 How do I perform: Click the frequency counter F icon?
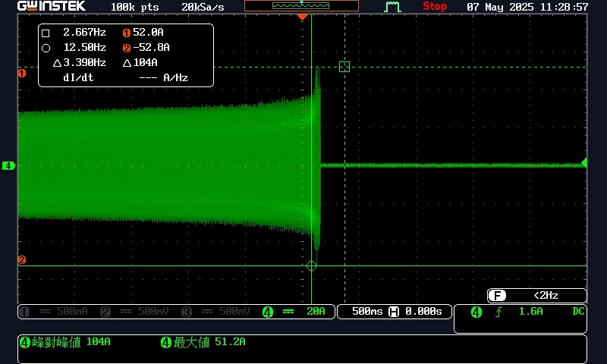[498, 296]
